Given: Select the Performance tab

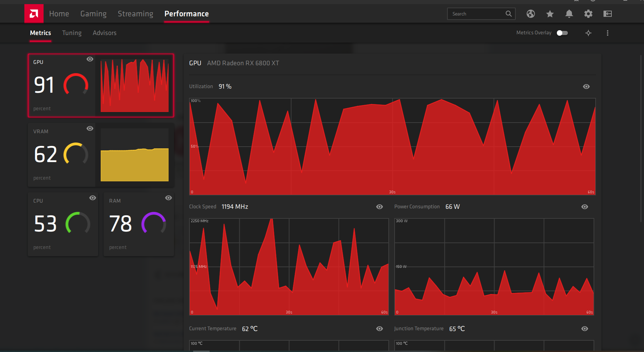Looking at the screenshot, I should tap(187, 14).
